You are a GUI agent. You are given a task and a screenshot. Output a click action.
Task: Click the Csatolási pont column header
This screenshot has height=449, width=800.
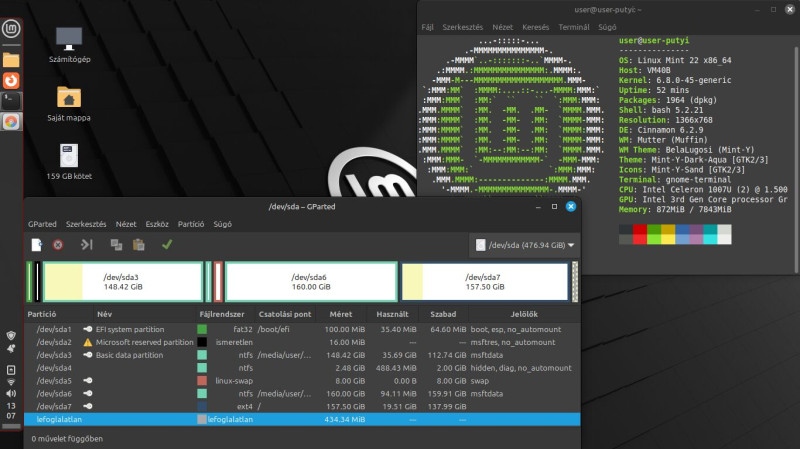(x=285, y=314)
